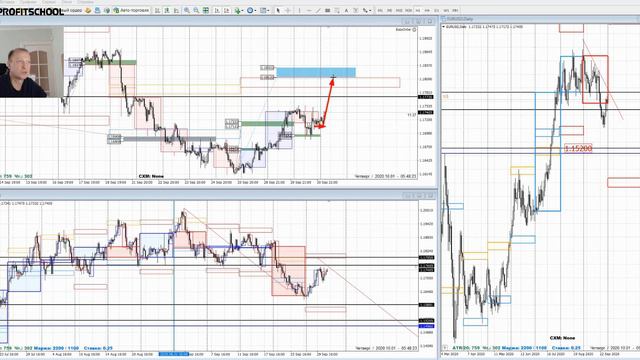Screen dimensions: 640x360
Task: Click the CXM: None label on upper-left chart
Action: 151,176
